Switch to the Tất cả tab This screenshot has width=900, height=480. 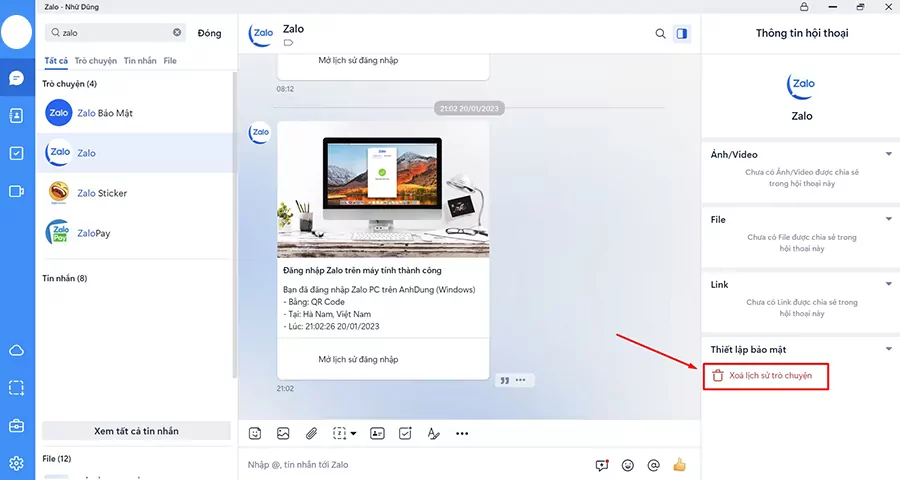pos(56,60)
